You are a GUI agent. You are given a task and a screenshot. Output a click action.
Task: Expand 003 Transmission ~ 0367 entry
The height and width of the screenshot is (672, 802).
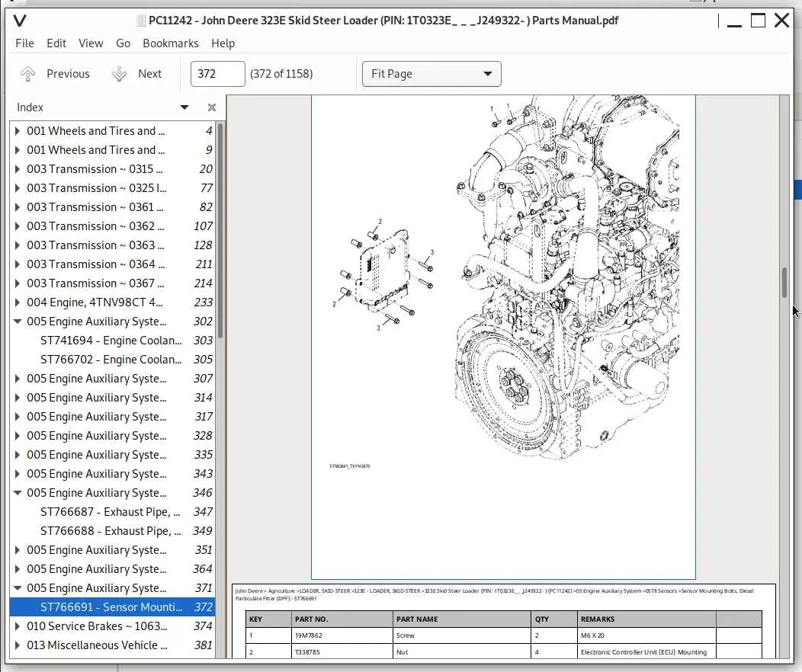point(18,283)
